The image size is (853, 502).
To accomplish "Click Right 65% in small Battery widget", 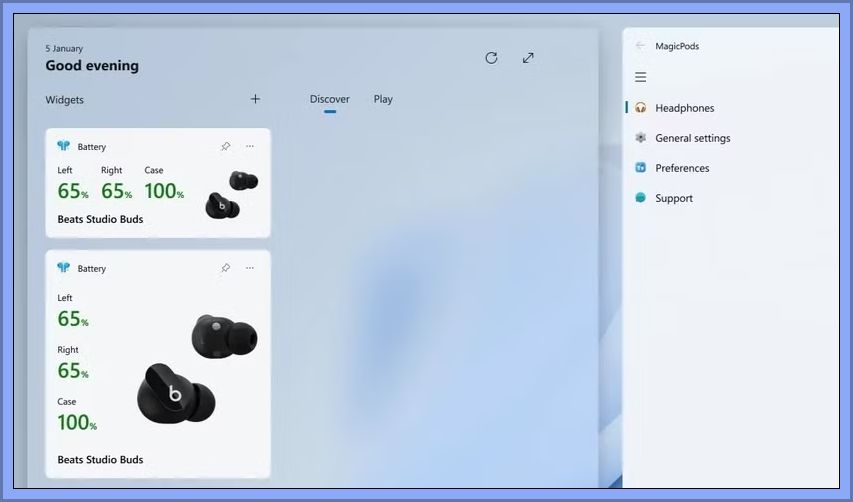I will pos(116,184).
